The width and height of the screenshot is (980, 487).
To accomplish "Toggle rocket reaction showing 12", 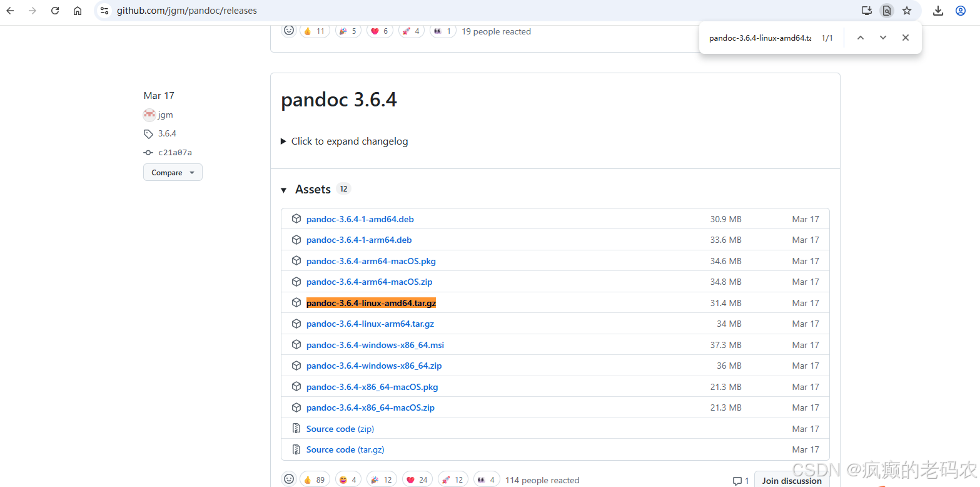I will (453, 479).
